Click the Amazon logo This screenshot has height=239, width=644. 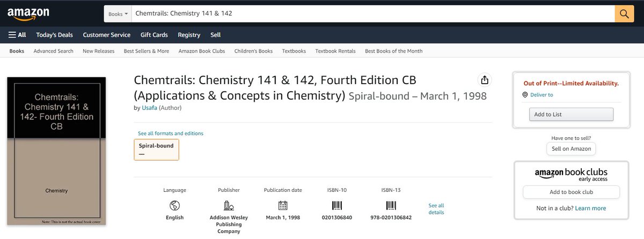28,14
